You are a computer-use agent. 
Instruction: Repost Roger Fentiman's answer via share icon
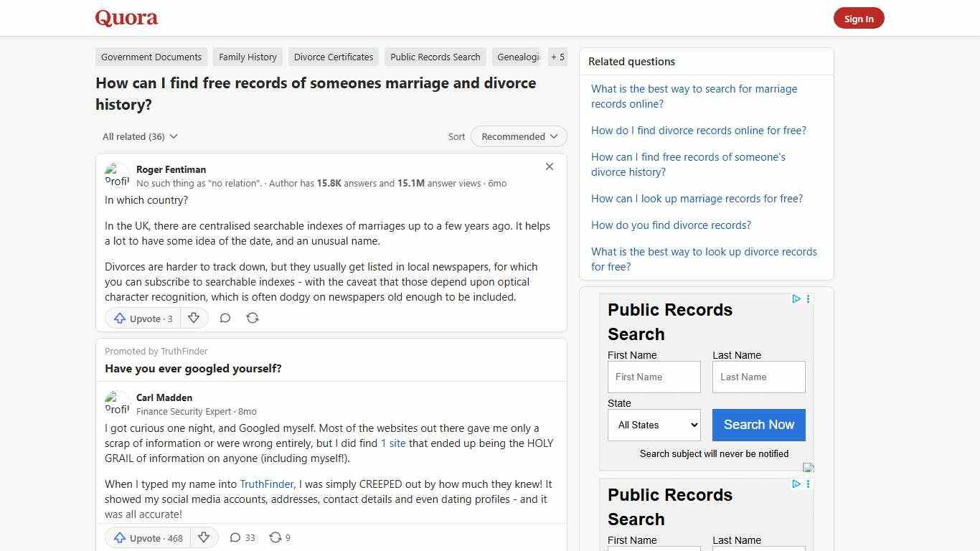253,318
